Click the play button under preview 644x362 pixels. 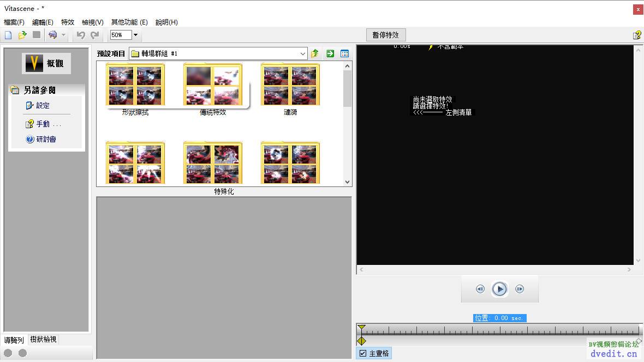pyautogui.click(x=499, y=289)
